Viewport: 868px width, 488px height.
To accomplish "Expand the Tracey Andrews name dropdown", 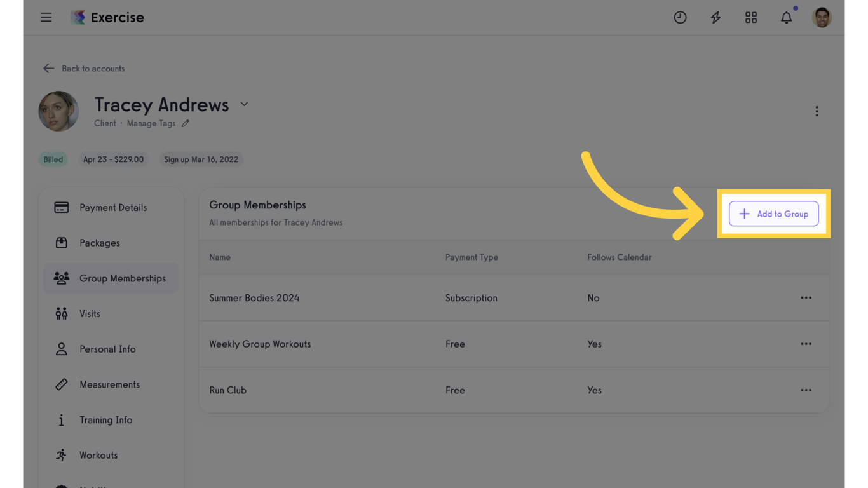I will pyautogui.click(x=244, y=104).
